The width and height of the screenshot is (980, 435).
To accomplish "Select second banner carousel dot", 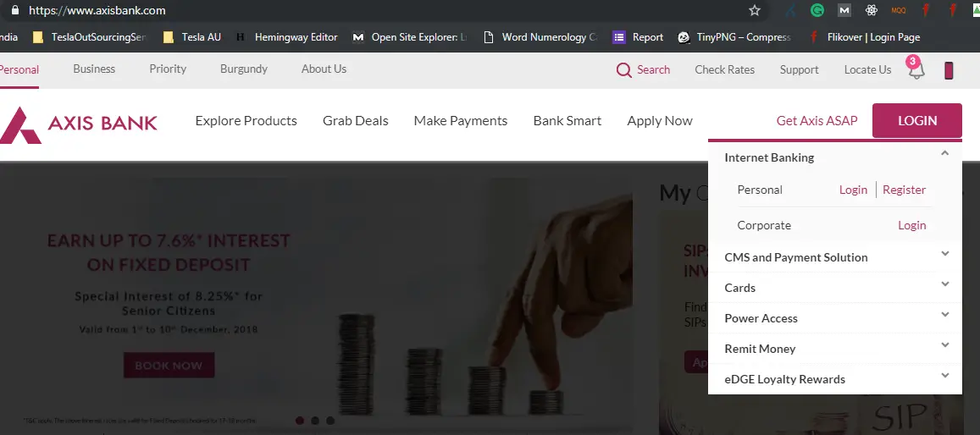I will point(315,421).
